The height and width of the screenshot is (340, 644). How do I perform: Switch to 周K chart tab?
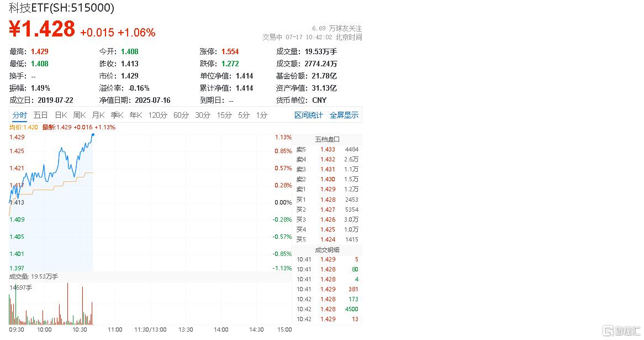click(80, 115)
